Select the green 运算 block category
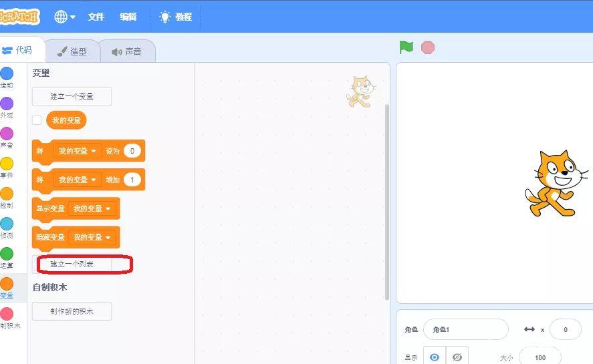593x364 pixels. click(x=7, y=258)
